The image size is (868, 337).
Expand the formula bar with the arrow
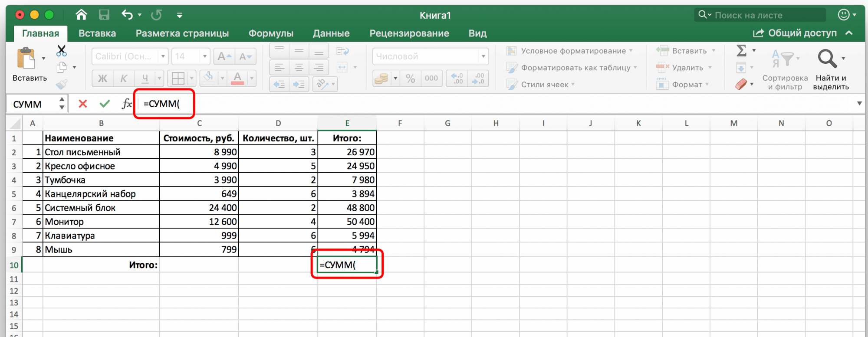859,104
